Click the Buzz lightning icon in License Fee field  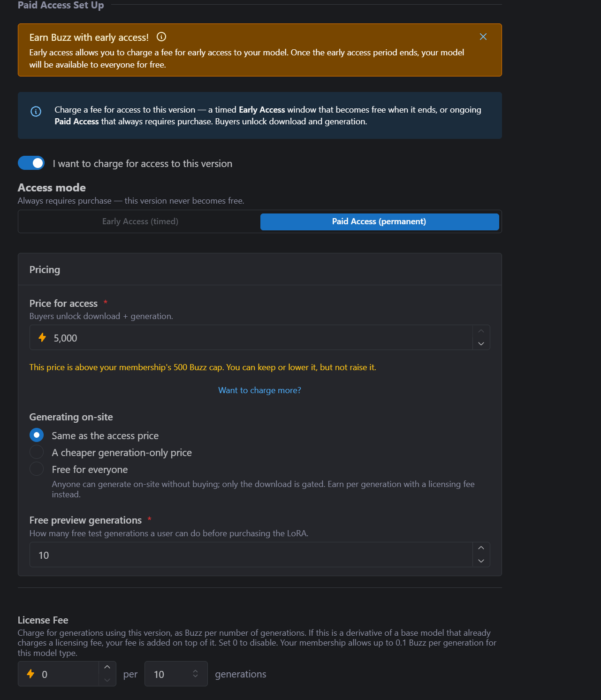pyautogui.click(x=30, y=674)
